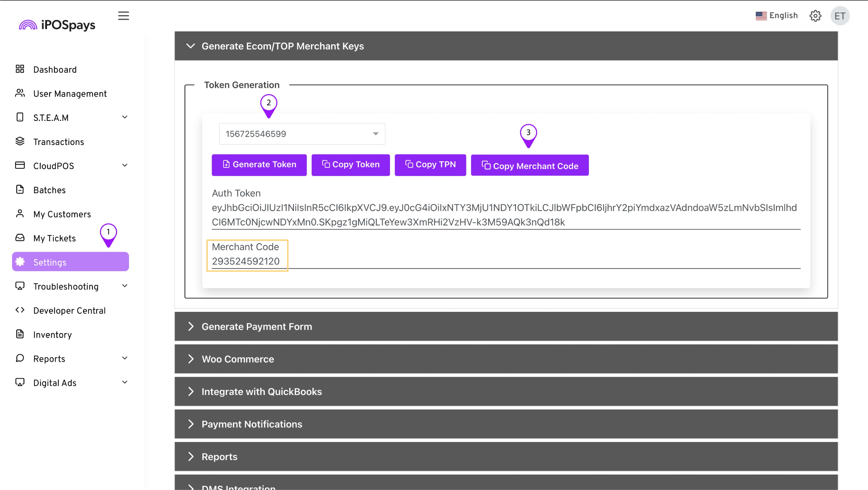Click the Copy TPN button
868x490 pixels.
430,165
